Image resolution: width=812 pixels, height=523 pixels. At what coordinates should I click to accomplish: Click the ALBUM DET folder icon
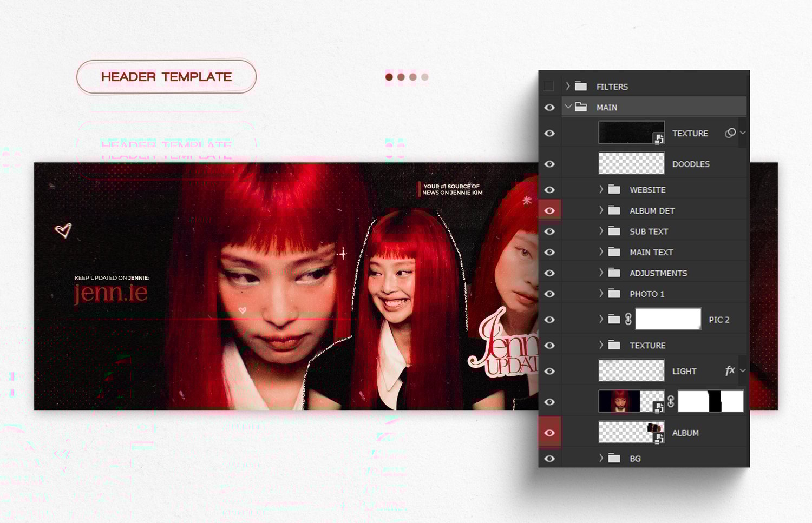[x=614, y=210]
